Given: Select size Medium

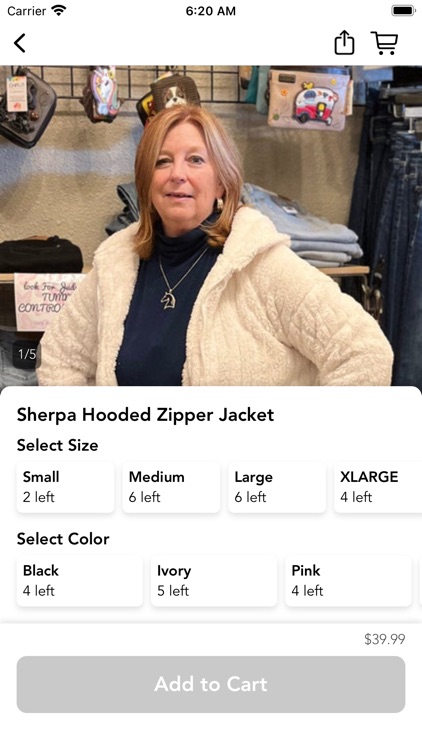Looking at the screenshot, I should pos(171,487).
